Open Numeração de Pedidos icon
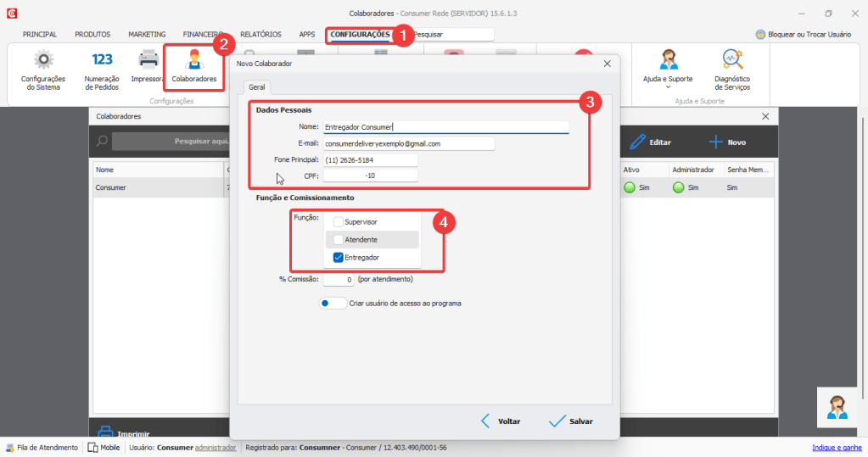This screenshot has height=457, width=868. (x=102, y=60)
